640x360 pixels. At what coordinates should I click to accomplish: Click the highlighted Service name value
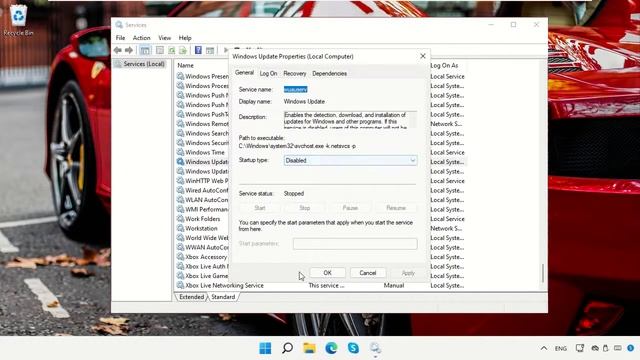[296, 89]
